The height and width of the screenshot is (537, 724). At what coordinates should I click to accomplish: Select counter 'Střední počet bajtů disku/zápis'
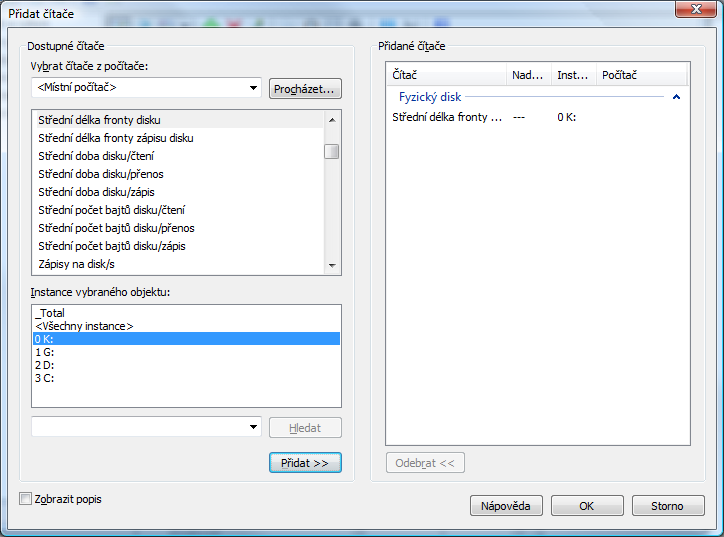[180, 246]
